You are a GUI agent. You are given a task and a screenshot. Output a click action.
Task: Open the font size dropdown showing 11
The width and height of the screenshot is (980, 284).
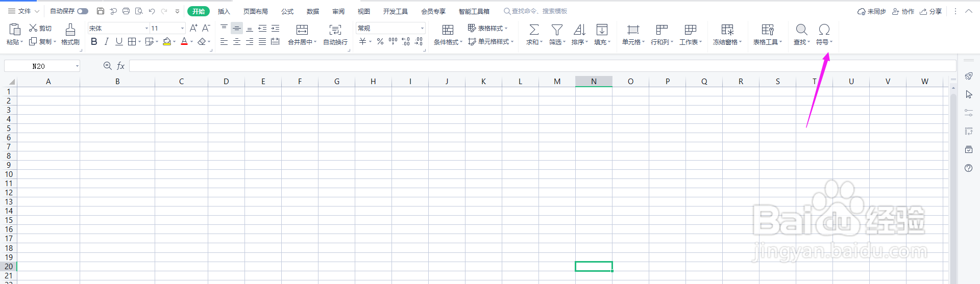tap(183, 29)
